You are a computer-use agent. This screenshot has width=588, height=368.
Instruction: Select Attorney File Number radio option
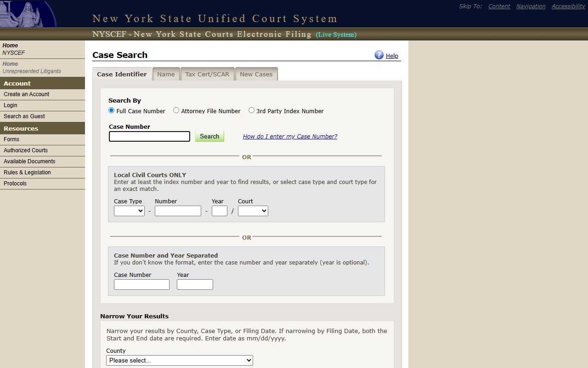pos(176,110)
